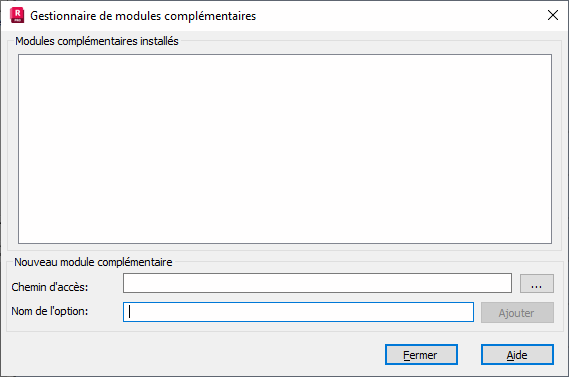
Task: Focus the Chemin d'accès text field
Action: (317, 283)
